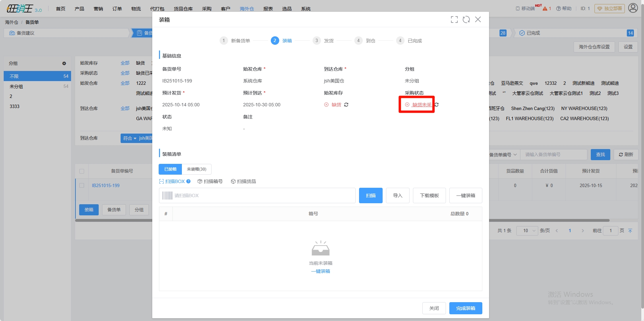Focus the 请扫描BOX input field
This screenshot has height=321, width=644.
pyautogui.click(x=263, y=195)
